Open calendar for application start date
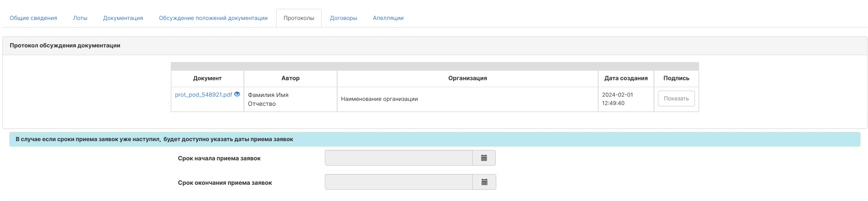The image size is (868, 201). (484, 158)
